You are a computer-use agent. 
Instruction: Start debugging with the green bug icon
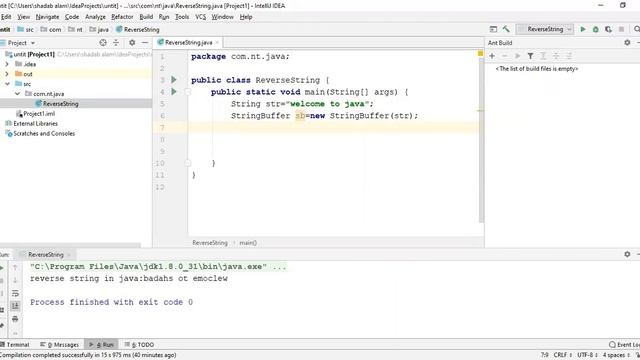(x=596, y=29)
